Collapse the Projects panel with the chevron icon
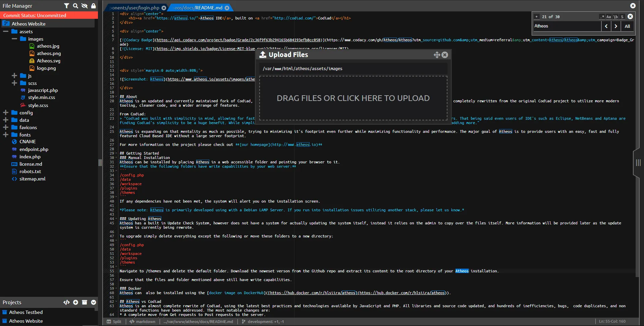Viewport: 644px width, 326px height. (93, 302)
